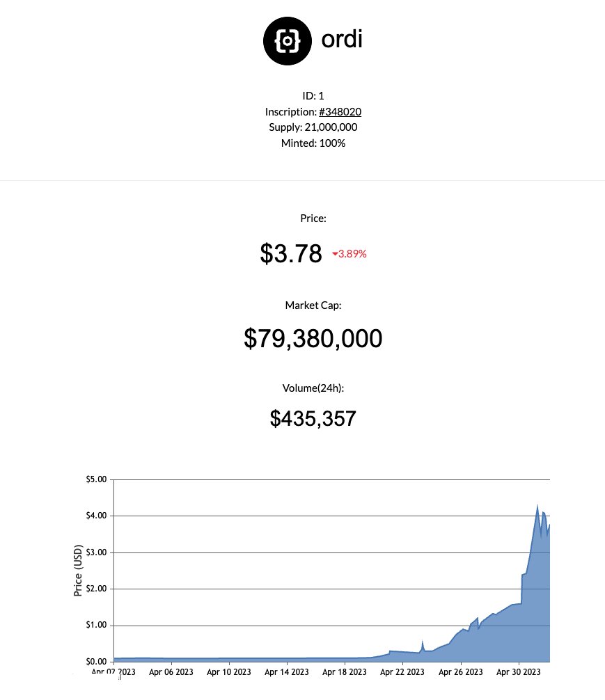Image resolution: width=605 pixels, height=700 pixels.
Task: Click the red down-arrow price change indicator
Action: [x=335, y=254]
